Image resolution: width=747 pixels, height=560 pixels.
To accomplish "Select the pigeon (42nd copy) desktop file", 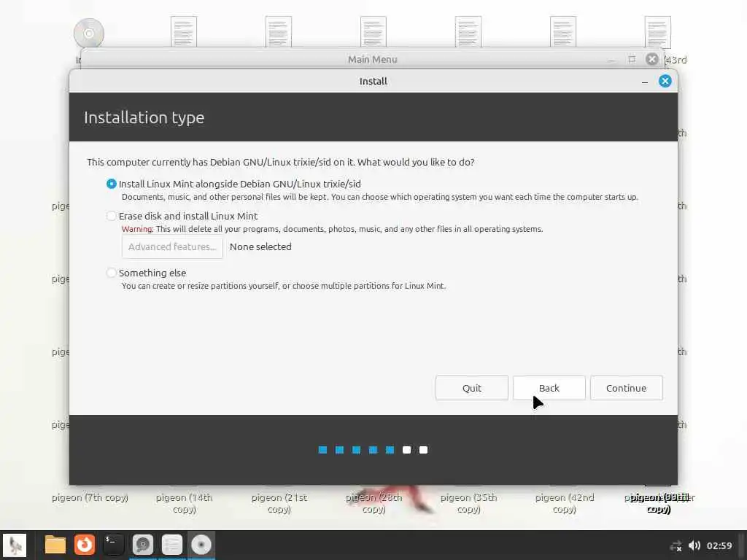I will coord(564,503).
